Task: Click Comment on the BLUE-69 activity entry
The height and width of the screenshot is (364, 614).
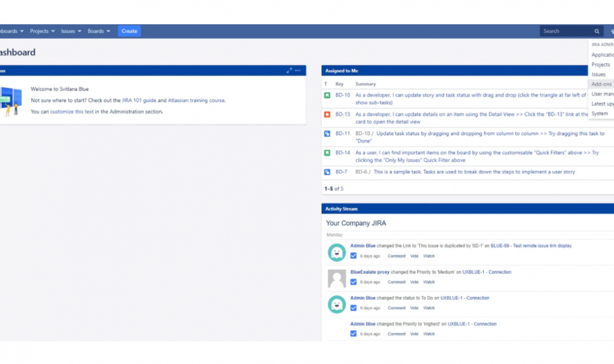Action: point(396,256)
